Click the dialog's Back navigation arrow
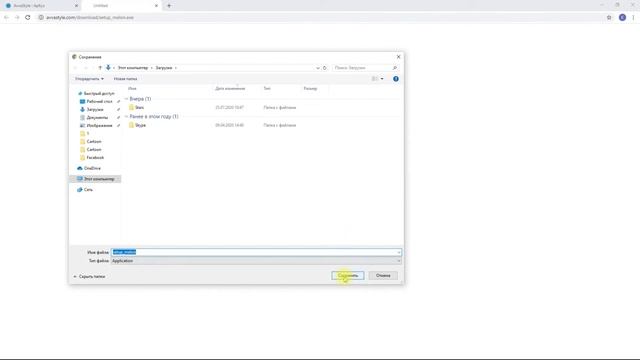640x360 pixels. [x=76, y=68]
